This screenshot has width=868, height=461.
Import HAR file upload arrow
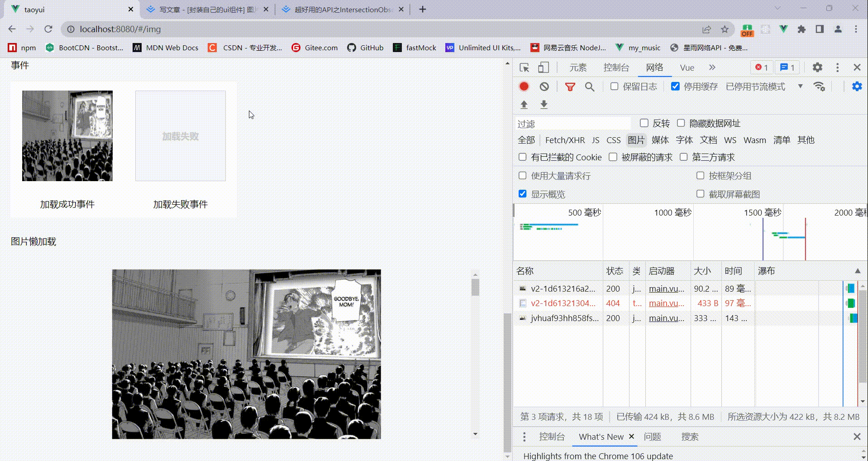(524, 105)
